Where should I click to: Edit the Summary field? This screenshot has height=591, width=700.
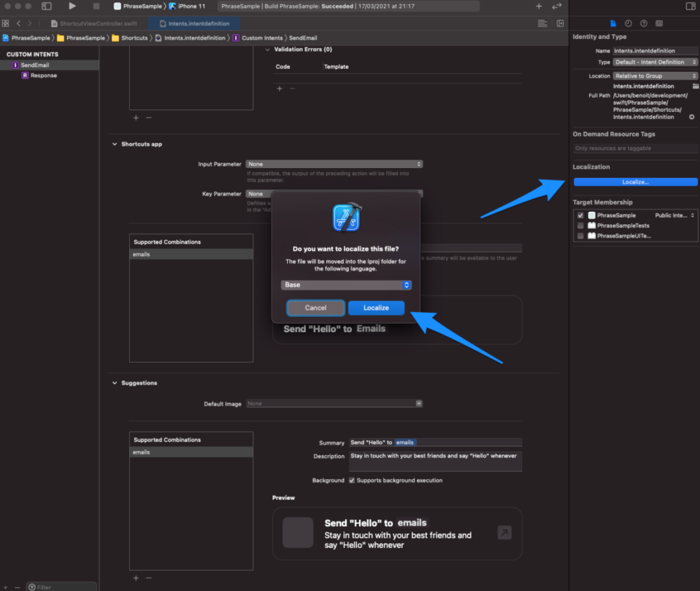435,443
